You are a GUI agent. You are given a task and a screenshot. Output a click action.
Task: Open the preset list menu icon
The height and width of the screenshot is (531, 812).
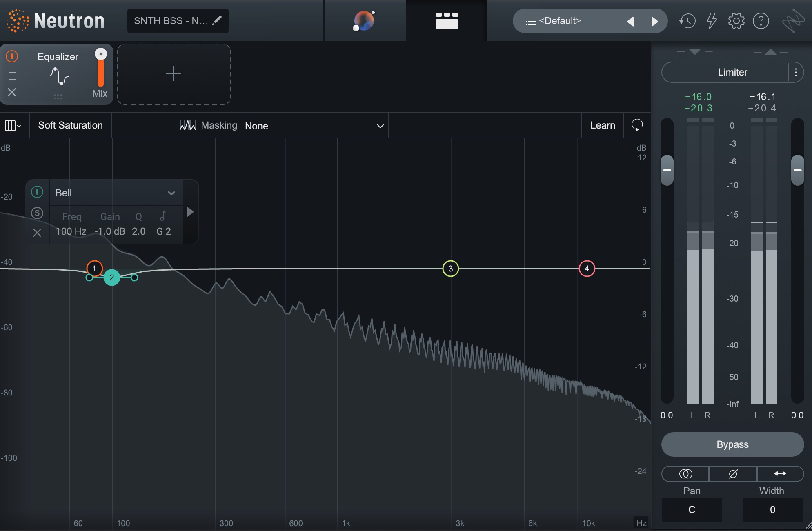530,21
